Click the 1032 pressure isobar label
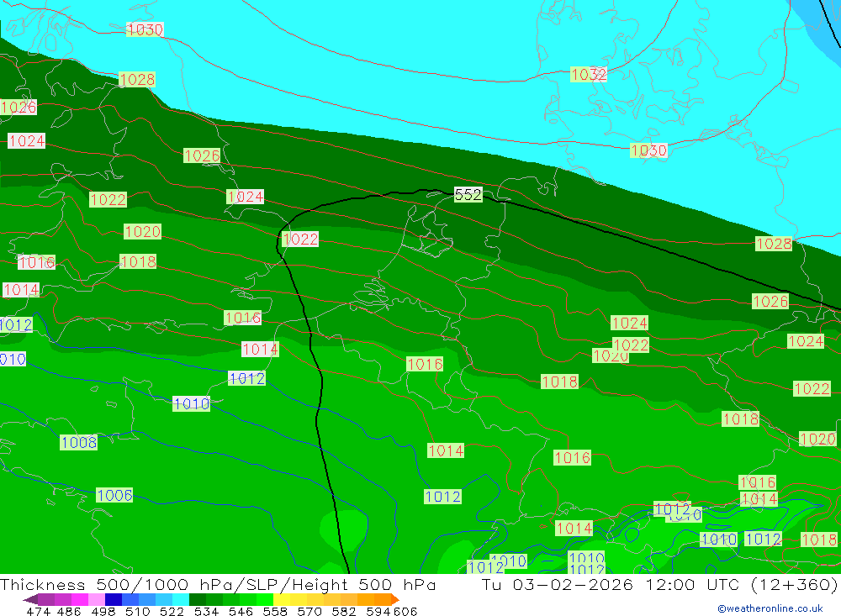The image size is (841, 616). [589, 74]
